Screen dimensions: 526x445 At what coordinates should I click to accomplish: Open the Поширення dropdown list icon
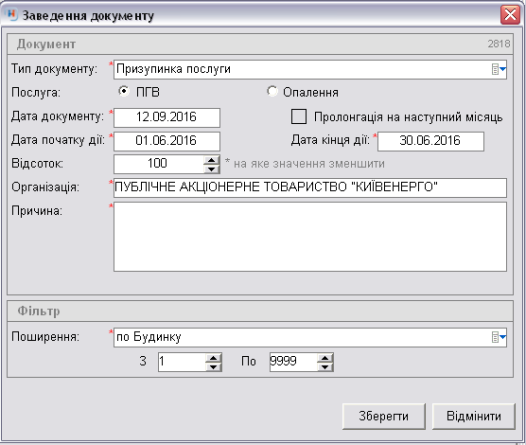pos(499,337)
